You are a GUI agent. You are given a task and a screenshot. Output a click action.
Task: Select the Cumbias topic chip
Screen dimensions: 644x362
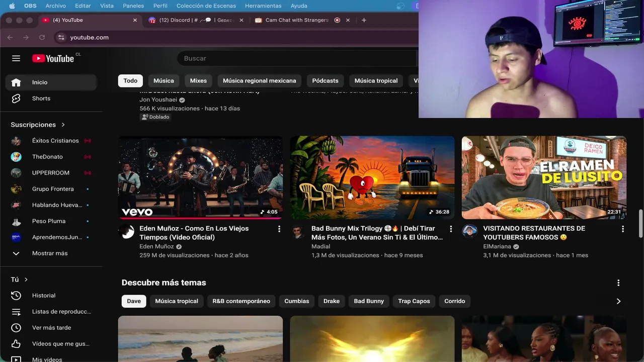(x=297, y=301)
